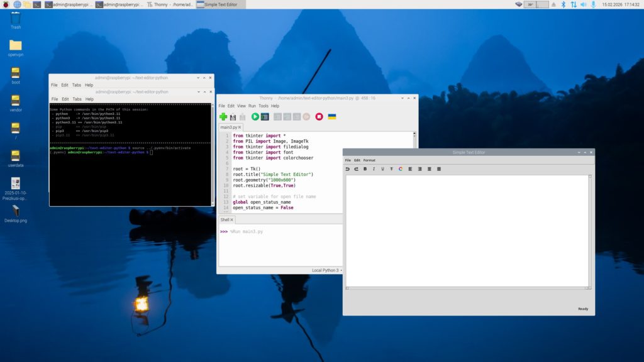Open the Tabs menu in the terminal

tap(76, 99)
